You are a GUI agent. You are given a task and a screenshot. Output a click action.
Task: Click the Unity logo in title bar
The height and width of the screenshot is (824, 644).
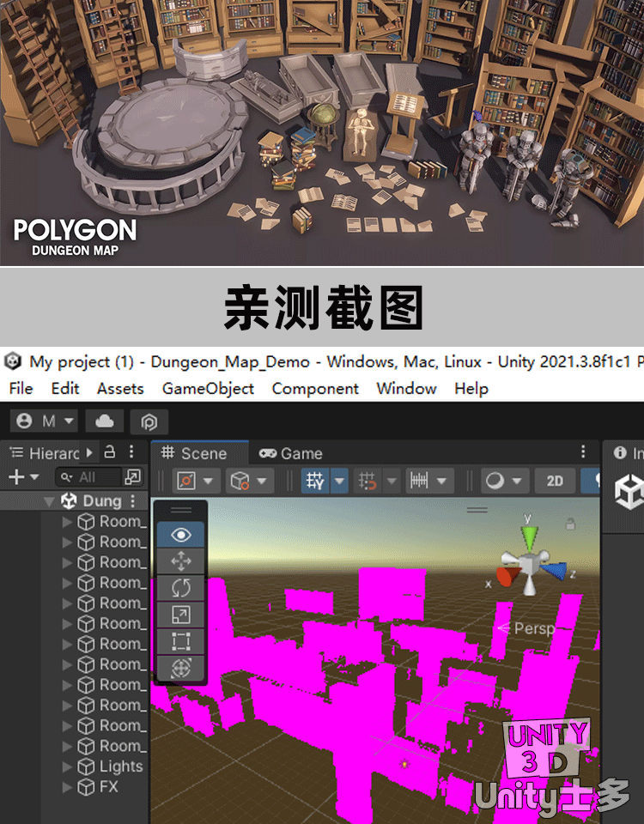(13, 361)
